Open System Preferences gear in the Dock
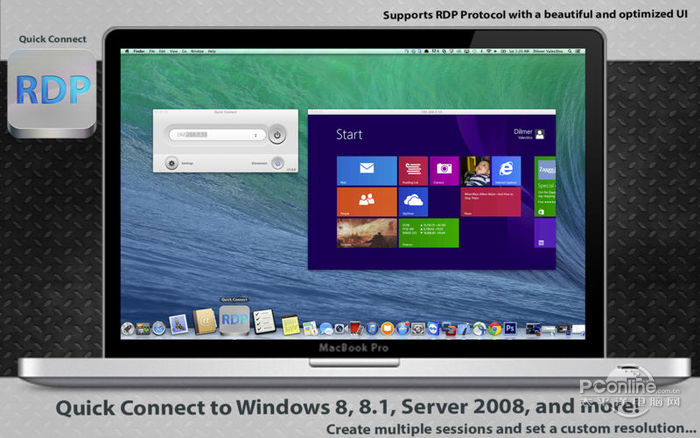The width and height of the screenshot is (700, 438). [418, 329]
